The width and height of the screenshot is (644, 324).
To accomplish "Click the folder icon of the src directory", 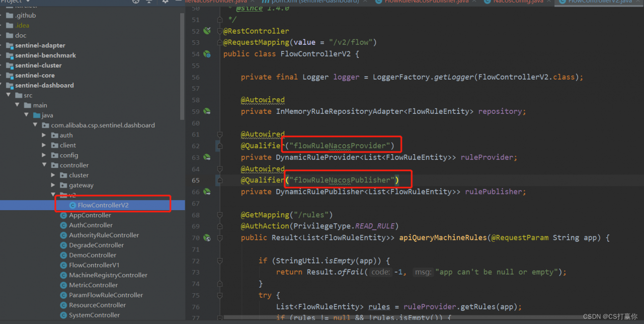I will pos(19,95).
